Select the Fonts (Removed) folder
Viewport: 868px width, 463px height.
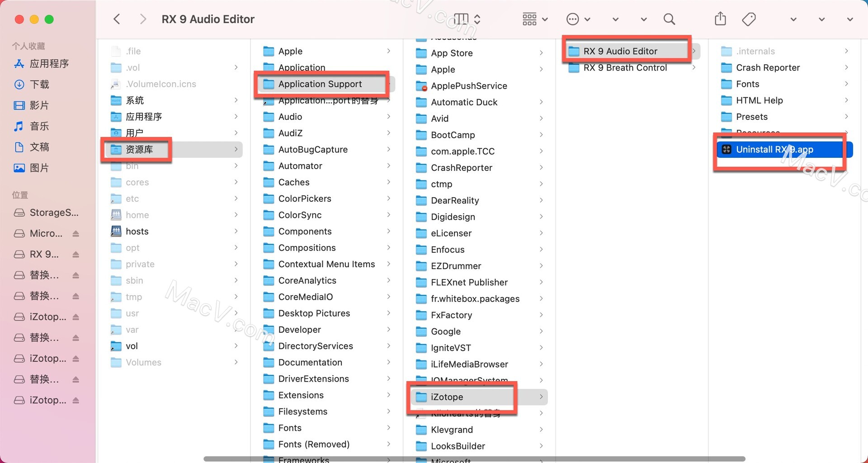(326, 444)
